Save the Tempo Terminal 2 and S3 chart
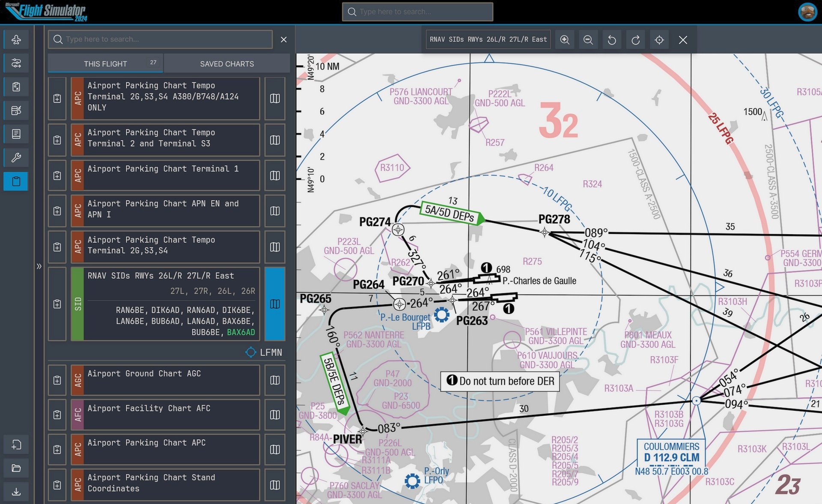The height and width of the screenshot is (504, 822). 57,140
